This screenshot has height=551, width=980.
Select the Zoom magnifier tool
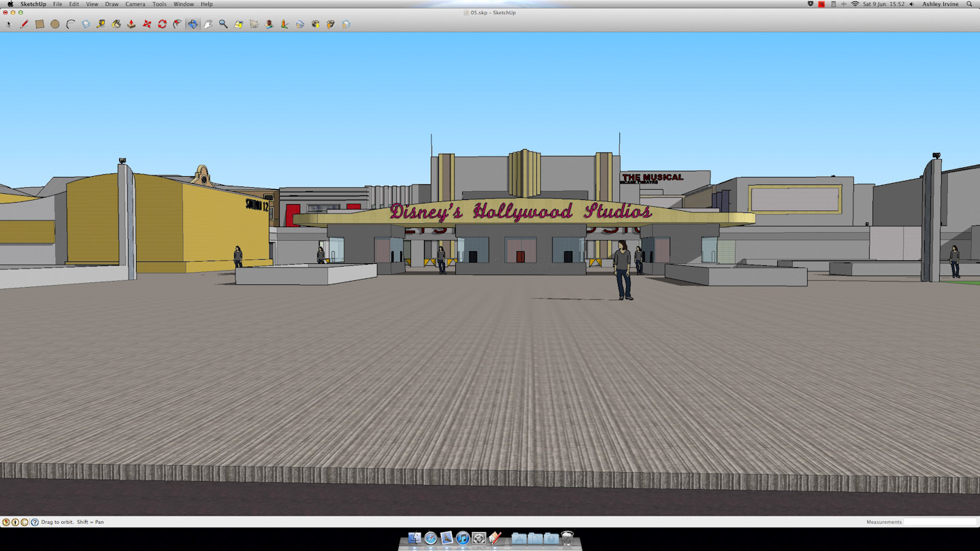point(223,24)
